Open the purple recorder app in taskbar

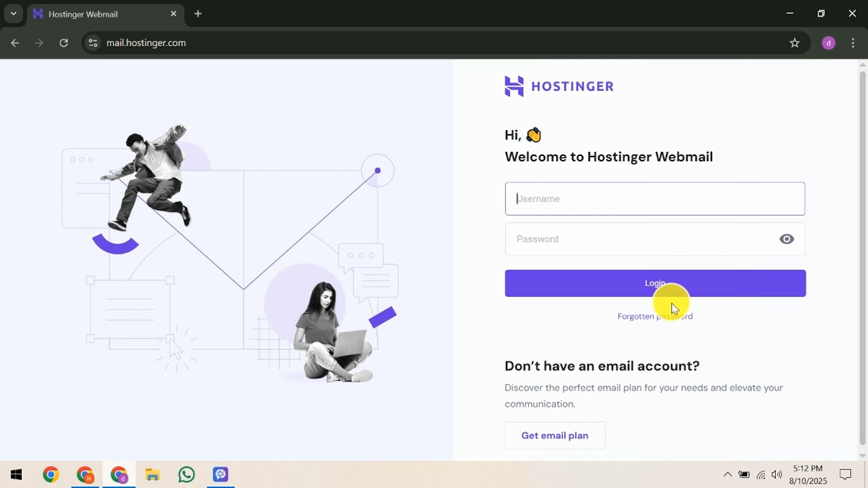220,474
